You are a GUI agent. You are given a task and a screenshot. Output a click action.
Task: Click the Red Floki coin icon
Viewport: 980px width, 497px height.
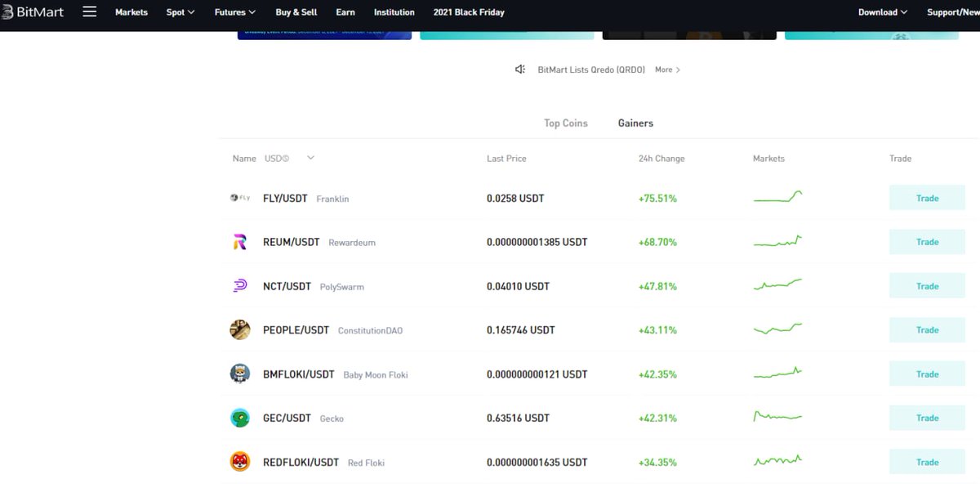(x=239, y=462)
